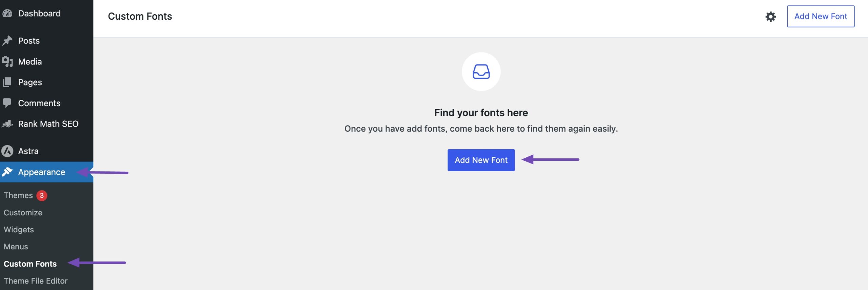Screen dimensions: 868x290
Task: Go to the Widgets submenu
Action: [x=19, y=230]
